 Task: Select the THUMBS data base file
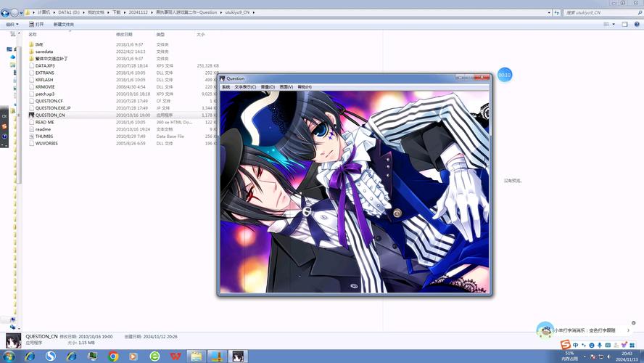(x=44, y=136)
